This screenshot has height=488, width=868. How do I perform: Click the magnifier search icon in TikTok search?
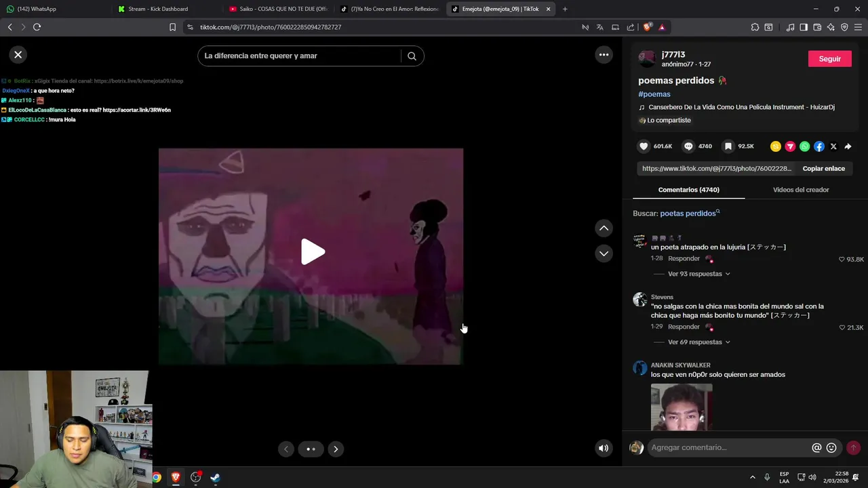412,56
